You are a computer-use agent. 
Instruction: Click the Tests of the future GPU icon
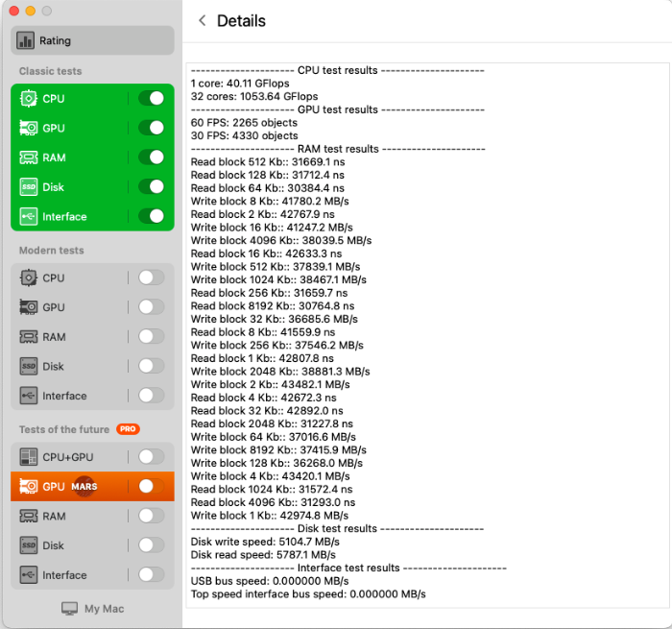point(28,487)
